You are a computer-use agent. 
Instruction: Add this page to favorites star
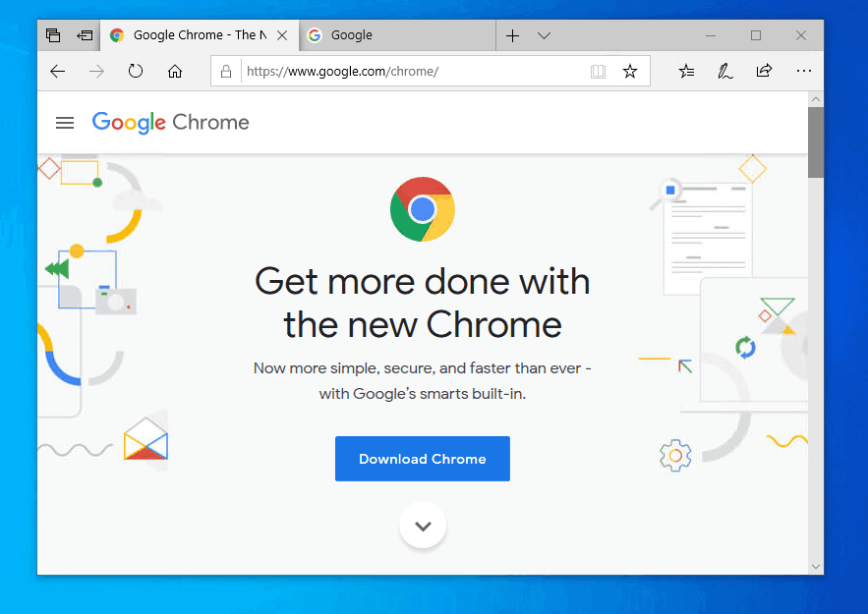click(x=630, y=72)
